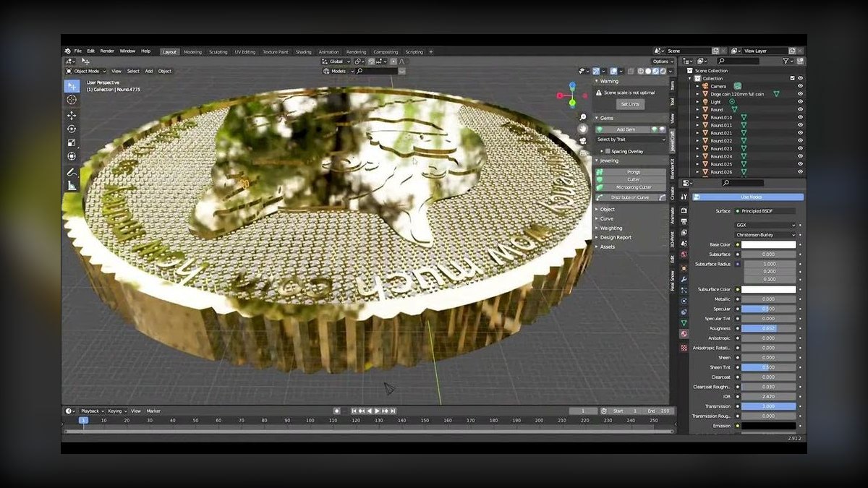This screenshot has width=868, height=488.
Task: Click the Base Color white swatch
Action: (x=768, y=244)
